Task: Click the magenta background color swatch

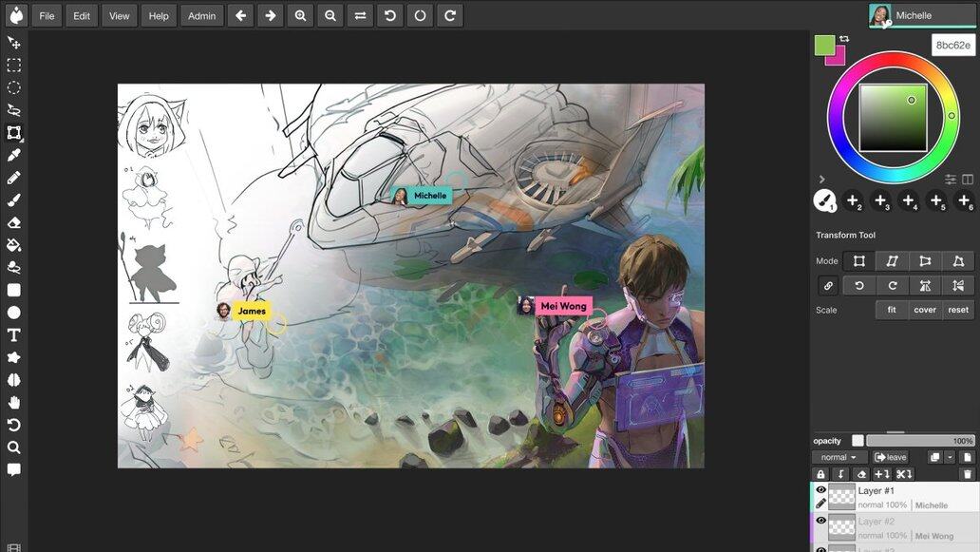Action: [x=839, y=58]
